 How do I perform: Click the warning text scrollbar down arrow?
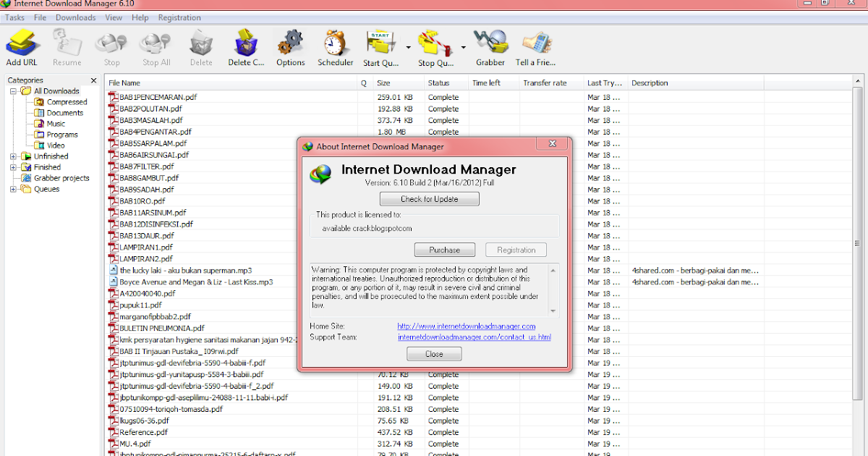[553, 311]
